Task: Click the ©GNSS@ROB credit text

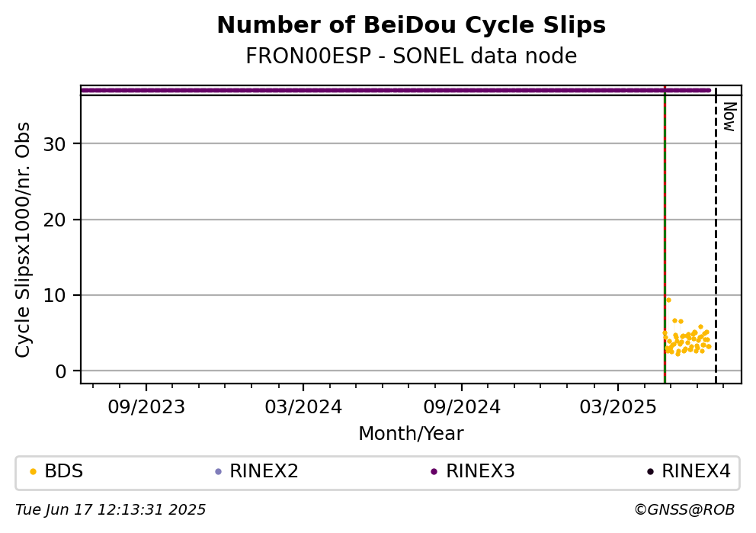Action: coord(684,510)
